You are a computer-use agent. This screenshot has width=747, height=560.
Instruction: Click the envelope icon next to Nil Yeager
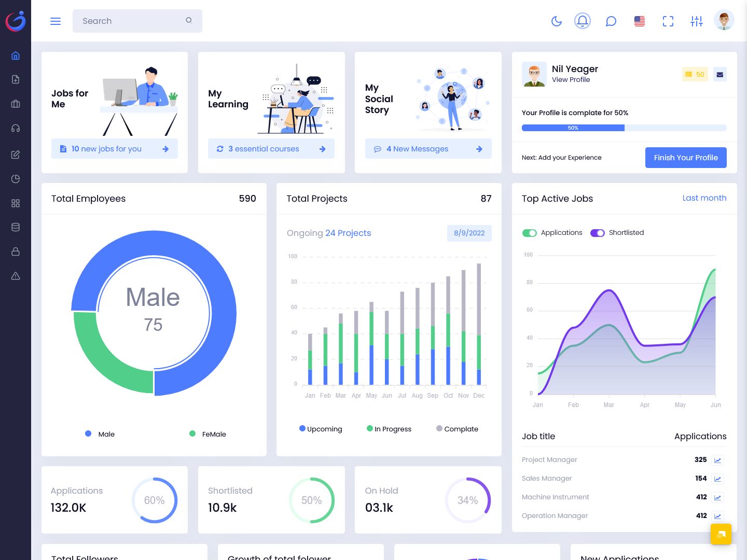coord(720,74)
